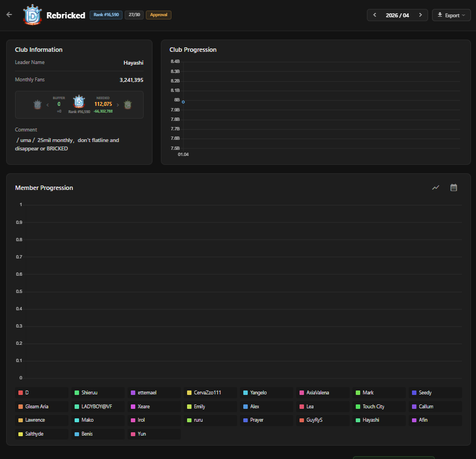Click the Approval badge
Viewport: 476px width, 459px height.
point(159,15)
